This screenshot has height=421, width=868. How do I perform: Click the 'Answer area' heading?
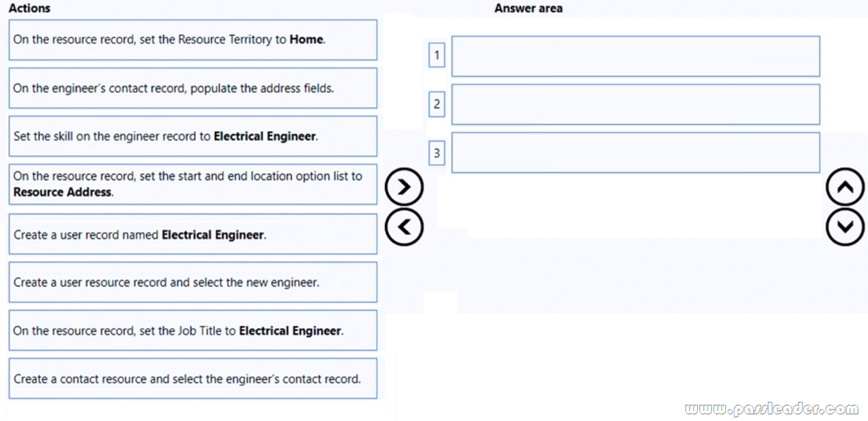(528, 8)
